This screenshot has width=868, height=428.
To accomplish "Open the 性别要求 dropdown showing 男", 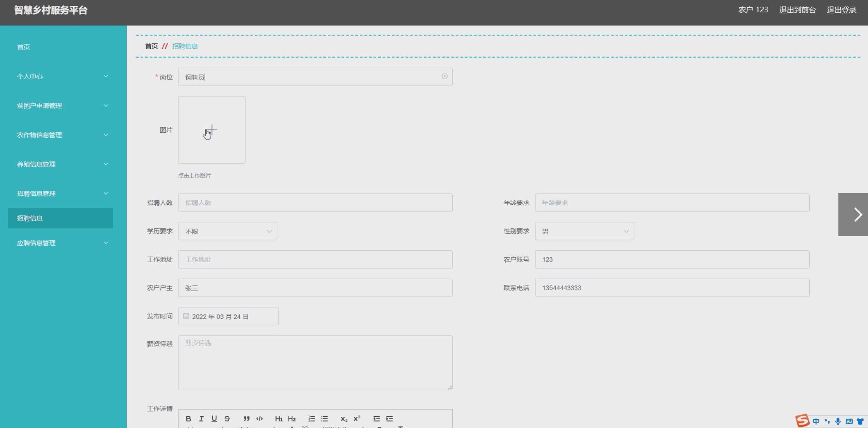I will tap(584, 231).
